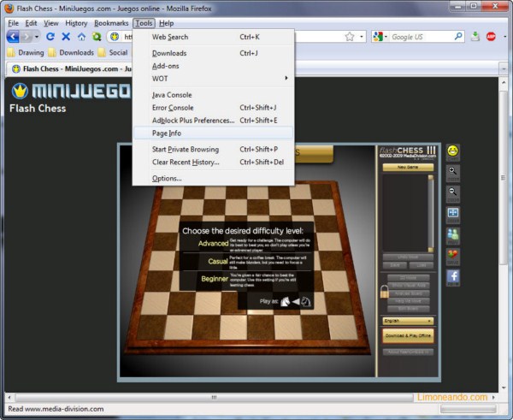This screenshot has height=420, width=513.
Task: Click the New Game button
Action: pos(408,168)
